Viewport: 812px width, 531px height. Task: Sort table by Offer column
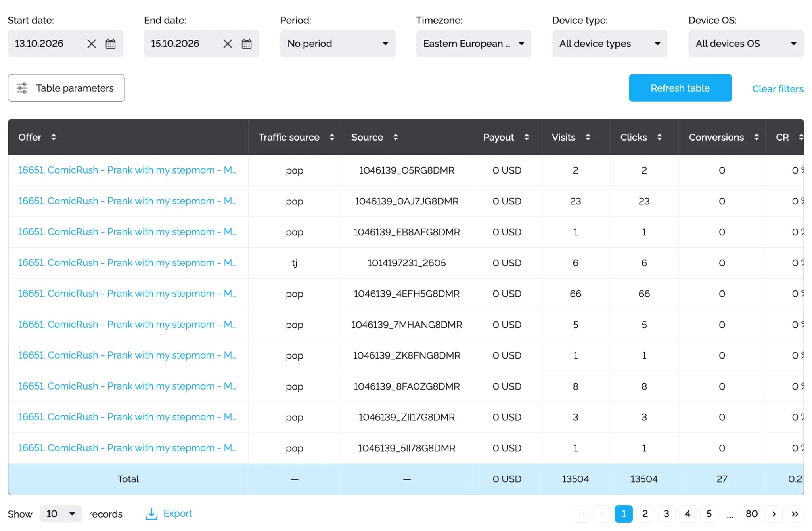pyautogui.click(x=54, y=137)
